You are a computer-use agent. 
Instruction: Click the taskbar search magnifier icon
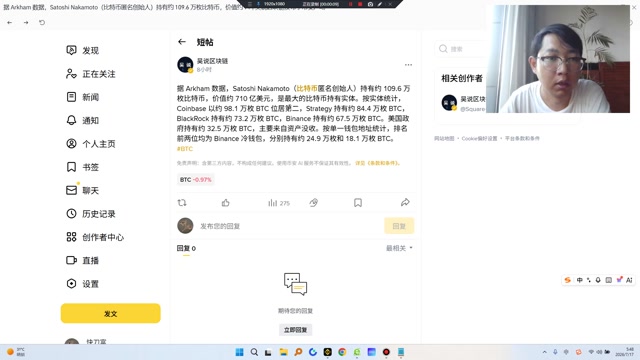coord(254,352)
